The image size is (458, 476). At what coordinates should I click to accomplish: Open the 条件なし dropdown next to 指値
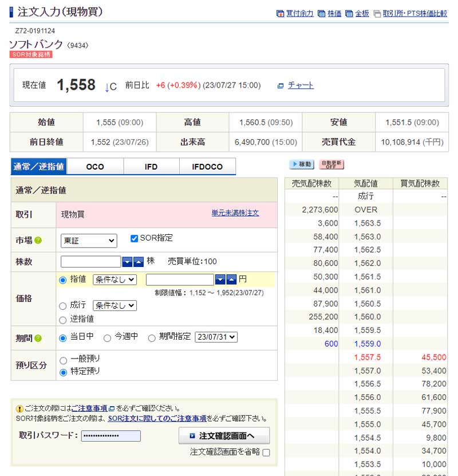pos(115,280)
